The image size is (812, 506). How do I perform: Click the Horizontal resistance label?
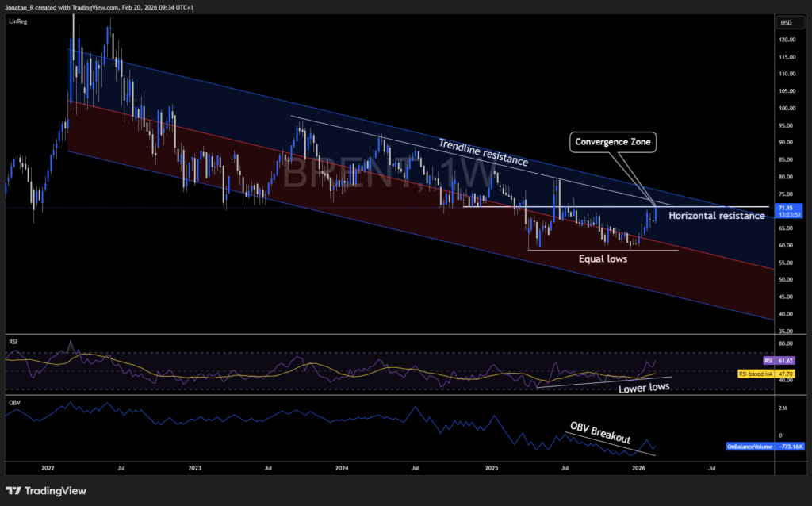pyautogui.click(x=716, y=216)
